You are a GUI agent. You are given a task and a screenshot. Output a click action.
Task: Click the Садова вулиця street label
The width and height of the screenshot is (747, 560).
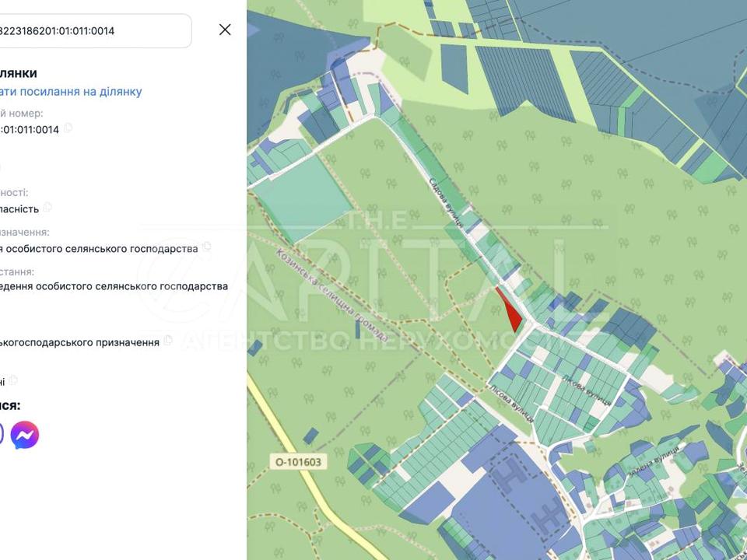coord(446,202)
